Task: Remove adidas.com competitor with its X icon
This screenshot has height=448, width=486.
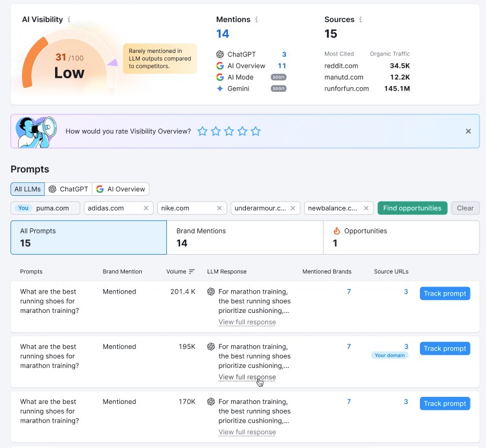Action: [146, 208]
